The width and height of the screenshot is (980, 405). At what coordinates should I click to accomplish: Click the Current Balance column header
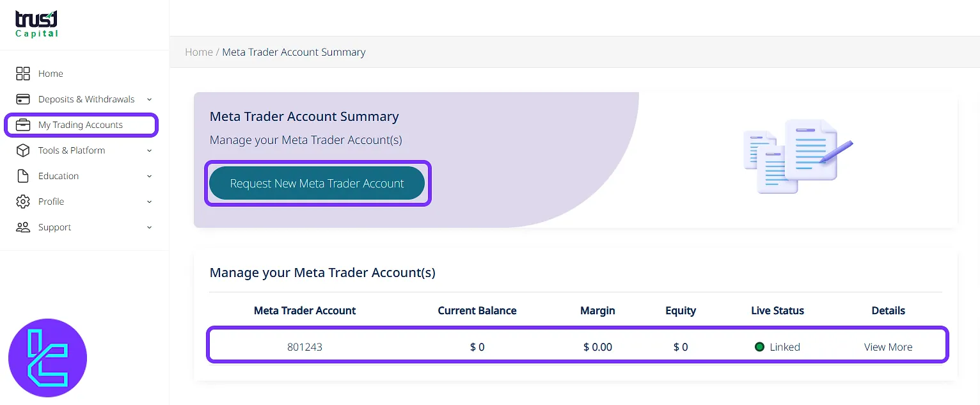coord(477,310)
